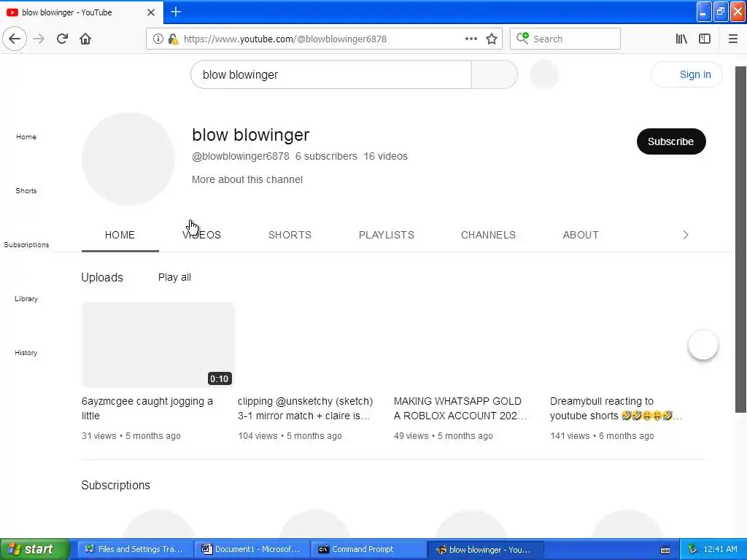Open video '6ayzmcgee caught jogging a little'

(147, 408)
